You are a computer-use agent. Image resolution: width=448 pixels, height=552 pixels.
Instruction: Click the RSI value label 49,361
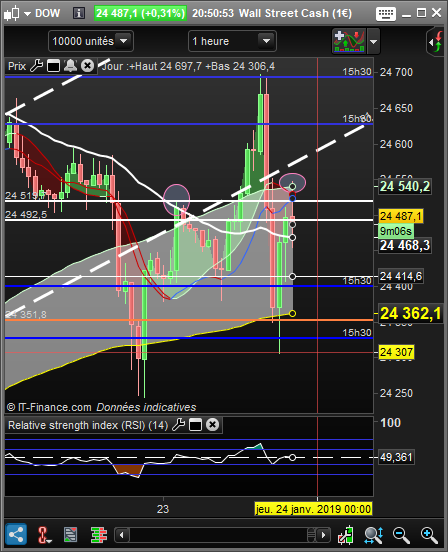(396, 457)
